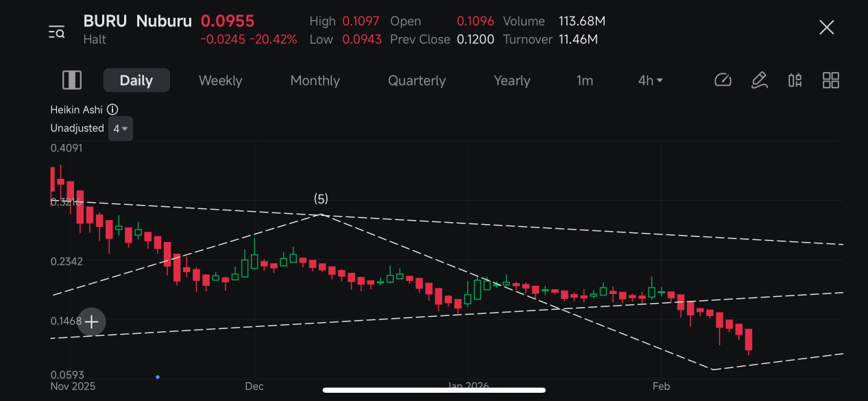Click the Nuburu company name

(164, 21)
